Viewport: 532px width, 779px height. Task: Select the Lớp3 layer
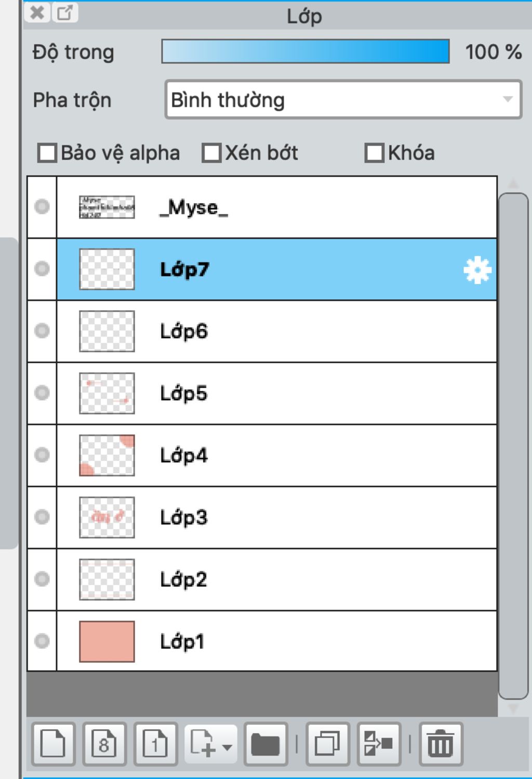click(276, 518)
